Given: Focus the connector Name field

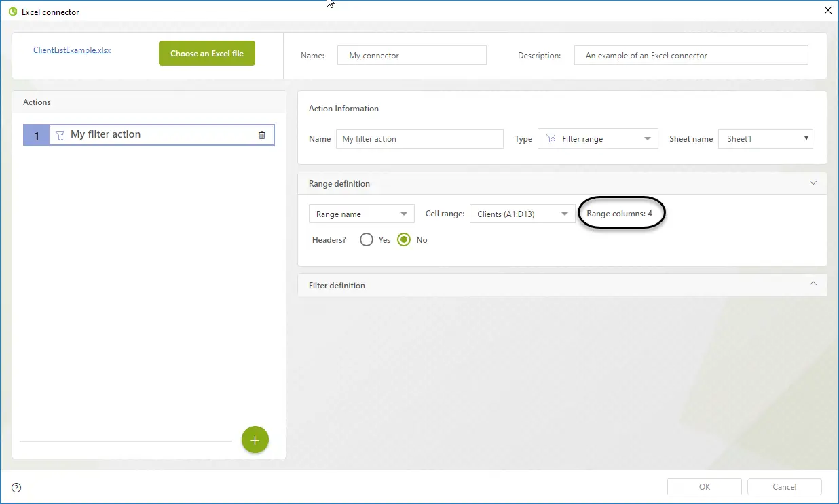Looking at the screenshot, I should 412,56.
